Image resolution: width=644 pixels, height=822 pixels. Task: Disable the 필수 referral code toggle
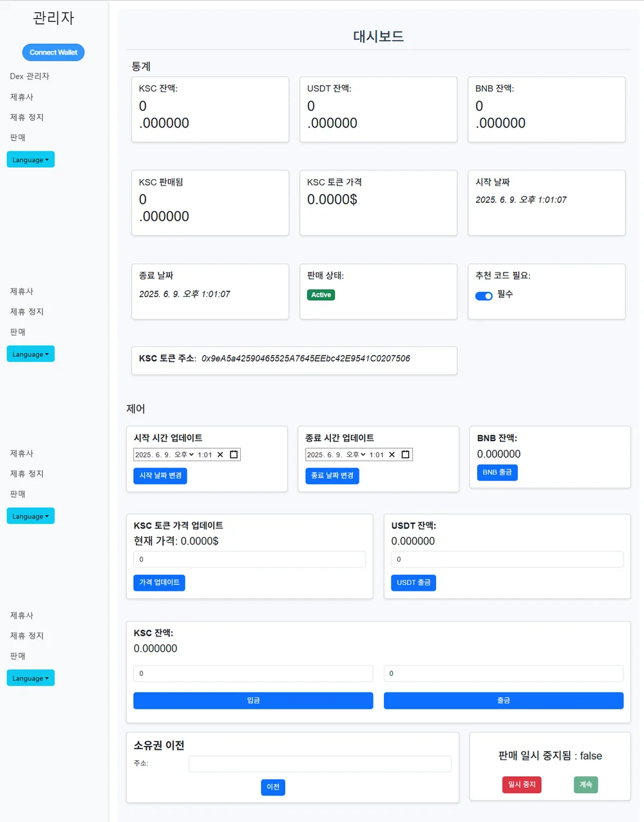[x=484, y=296]
